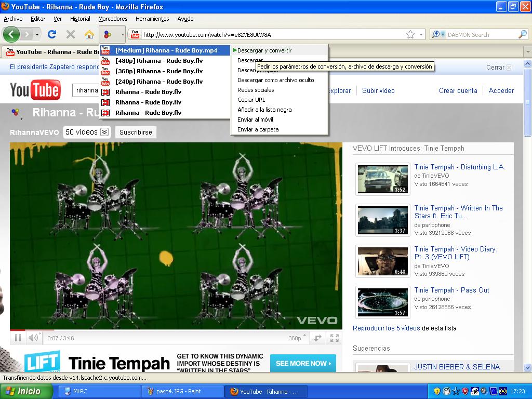This screenshot has height=399, width=532.
Task: Switch to paso4.JPG - Paint in taskbar
Action: click(x=183, y=391)
